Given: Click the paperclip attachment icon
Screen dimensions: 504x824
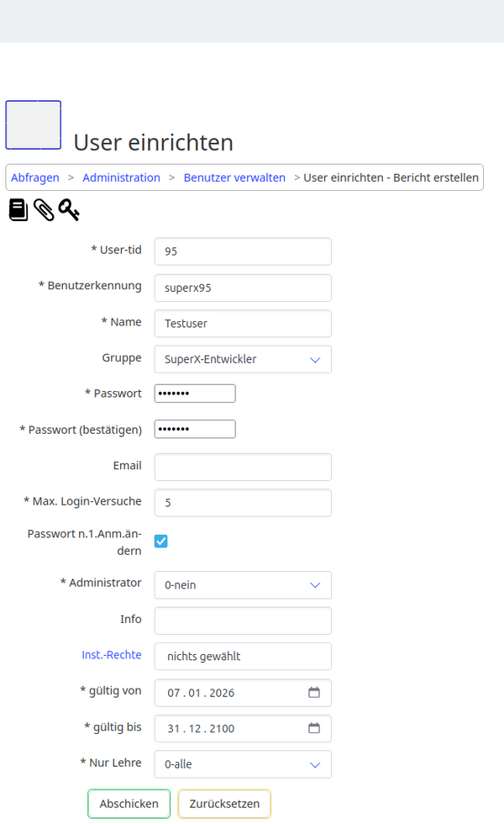Looking at the screenshot, I should point(45,209).
